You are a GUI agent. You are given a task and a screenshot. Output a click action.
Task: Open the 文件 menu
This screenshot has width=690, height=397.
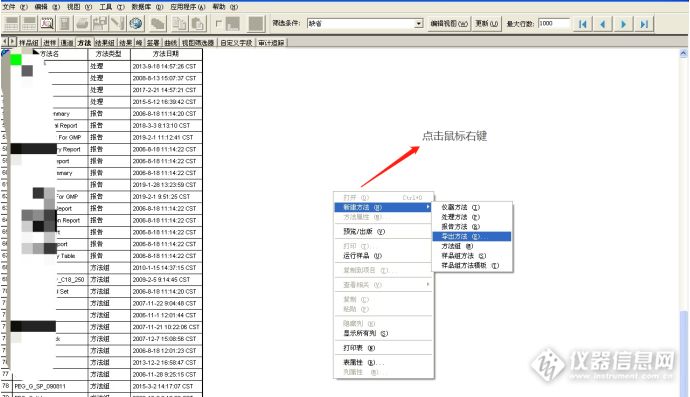[x=15, y=7]
